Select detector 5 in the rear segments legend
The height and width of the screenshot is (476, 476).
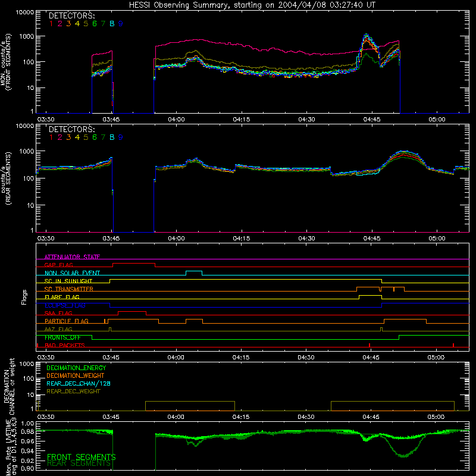[86, 137]
